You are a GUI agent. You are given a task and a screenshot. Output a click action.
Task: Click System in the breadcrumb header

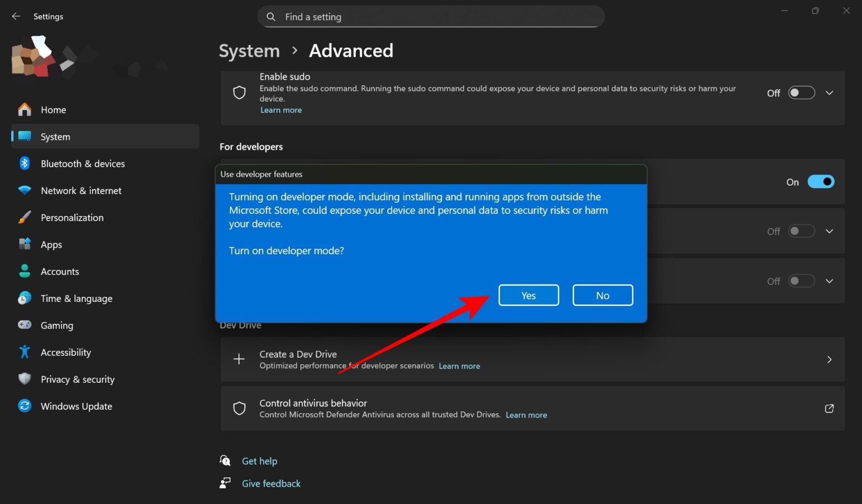click(x=249, y=51)
